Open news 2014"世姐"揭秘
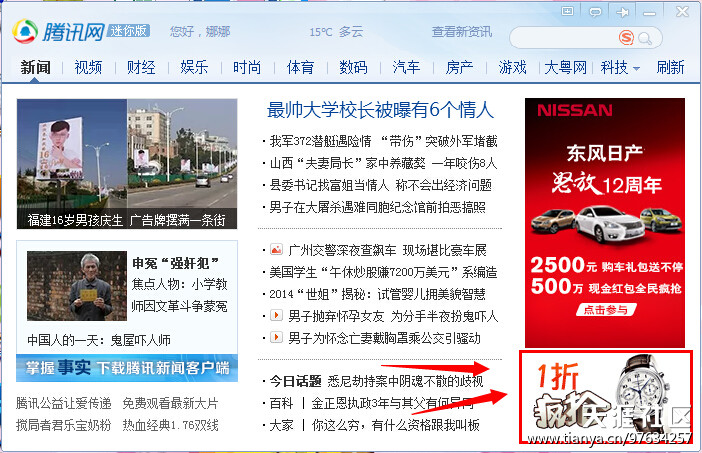Screen dimensions: 702x453 point(377,294)
